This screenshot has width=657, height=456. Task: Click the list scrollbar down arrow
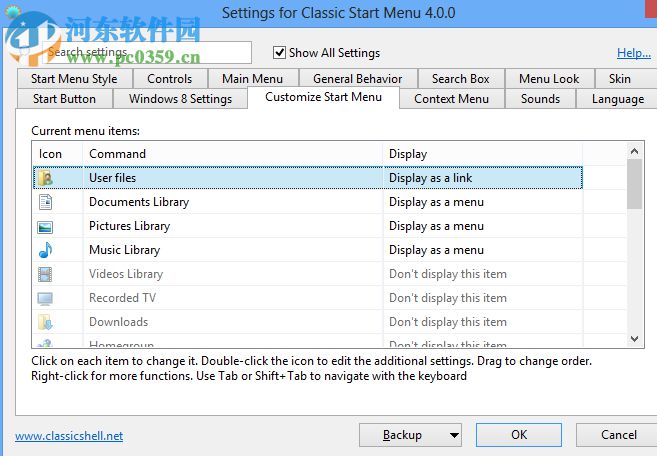point(634,339)
